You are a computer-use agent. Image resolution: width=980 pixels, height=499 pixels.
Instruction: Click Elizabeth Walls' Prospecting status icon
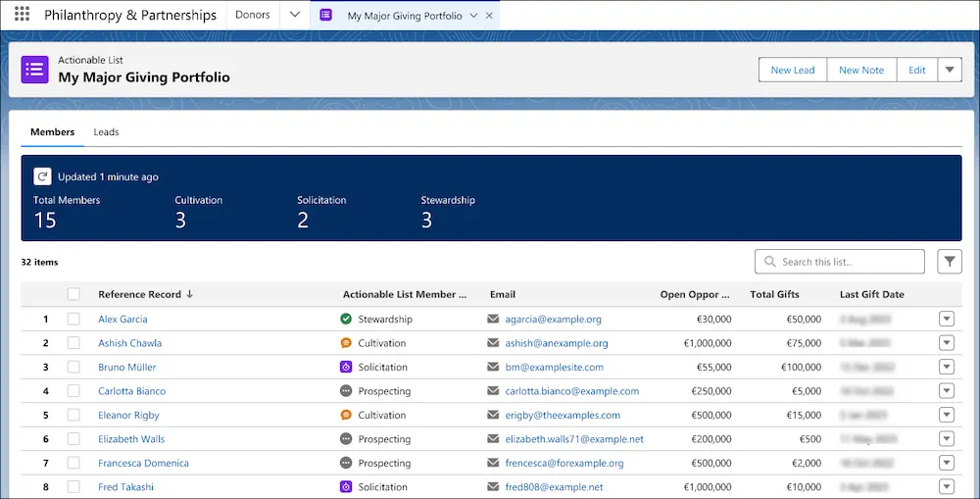pyautogui.click(x=346, y=439)
